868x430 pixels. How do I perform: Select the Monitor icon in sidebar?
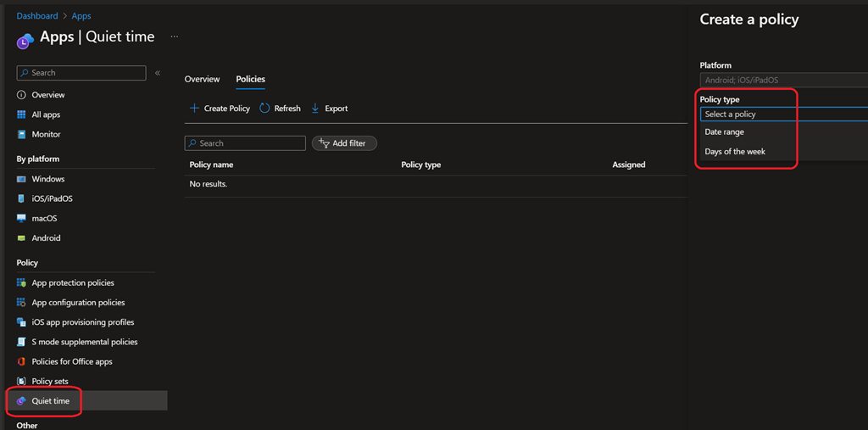click(22, 134)
